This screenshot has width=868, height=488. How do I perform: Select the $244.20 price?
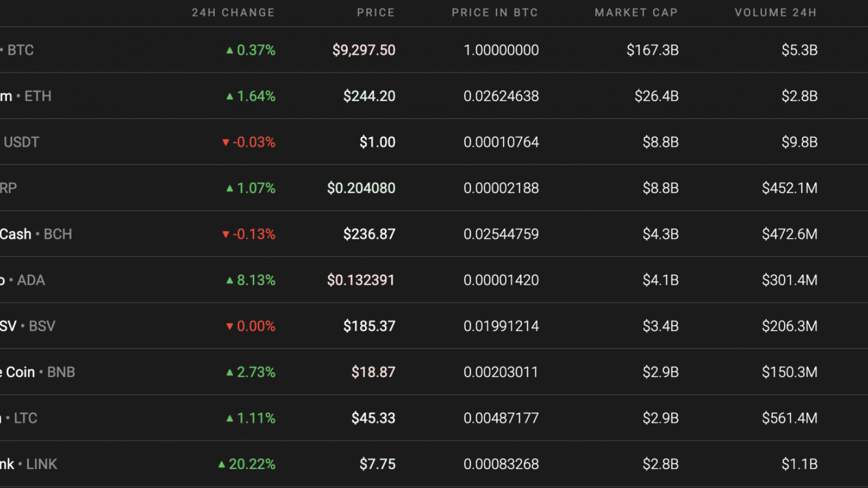[369, 96]
